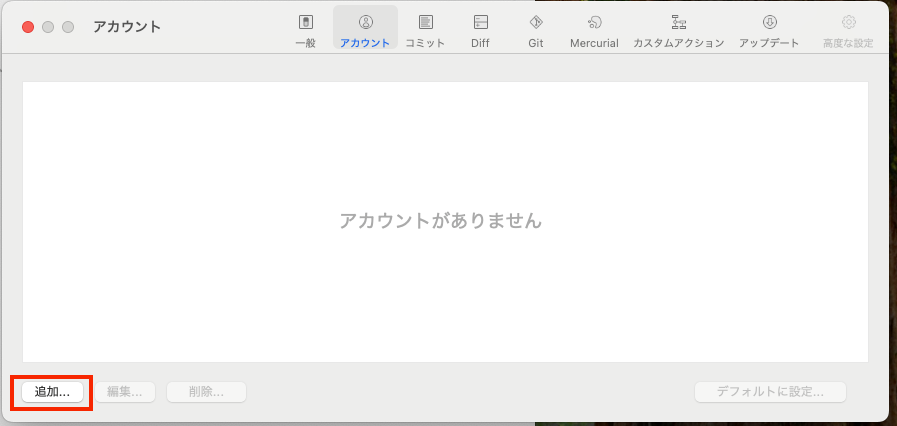
Task: Click the デフォルトに設定... button
Action: 770,392
